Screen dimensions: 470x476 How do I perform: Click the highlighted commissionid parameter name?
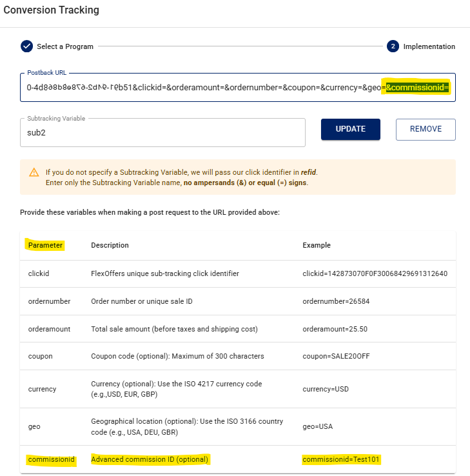click(x=52, y=460)
